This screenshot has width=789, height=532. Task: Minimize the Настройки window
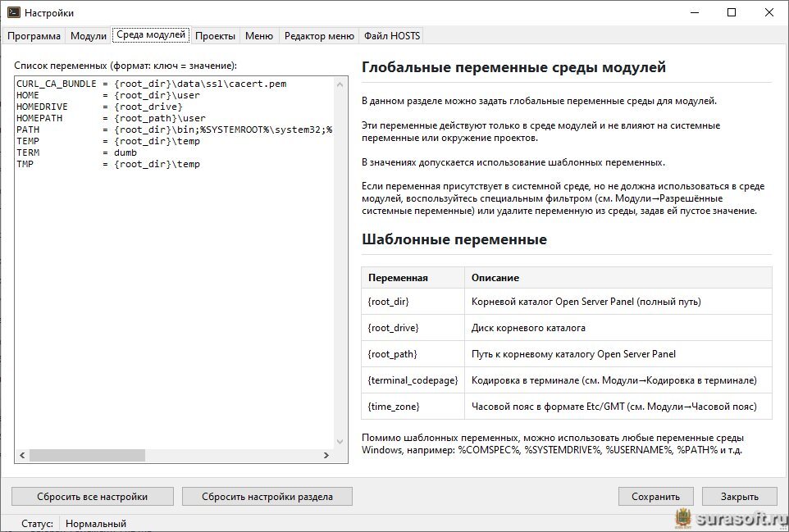pos(693,12)
